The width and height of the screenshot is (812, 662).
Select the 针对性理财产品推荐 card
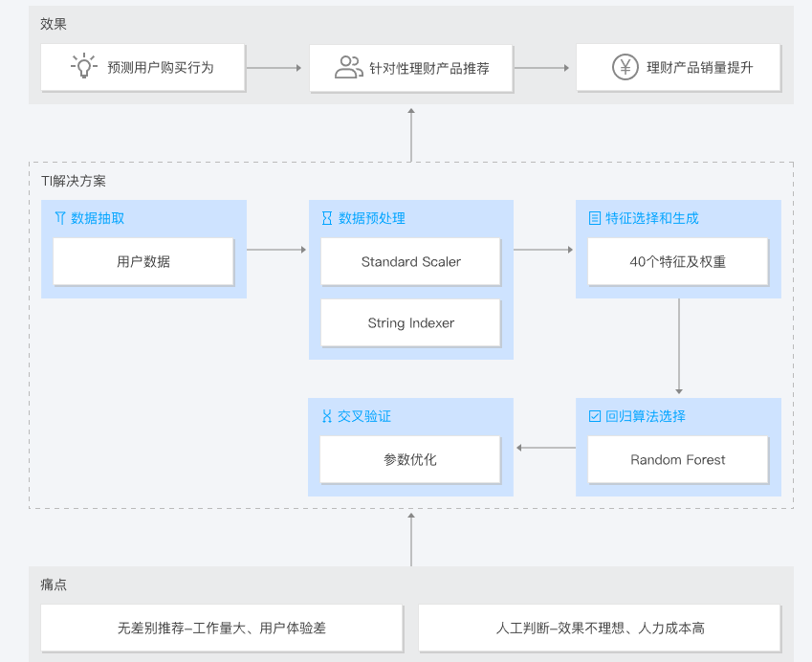coord(411,68)
